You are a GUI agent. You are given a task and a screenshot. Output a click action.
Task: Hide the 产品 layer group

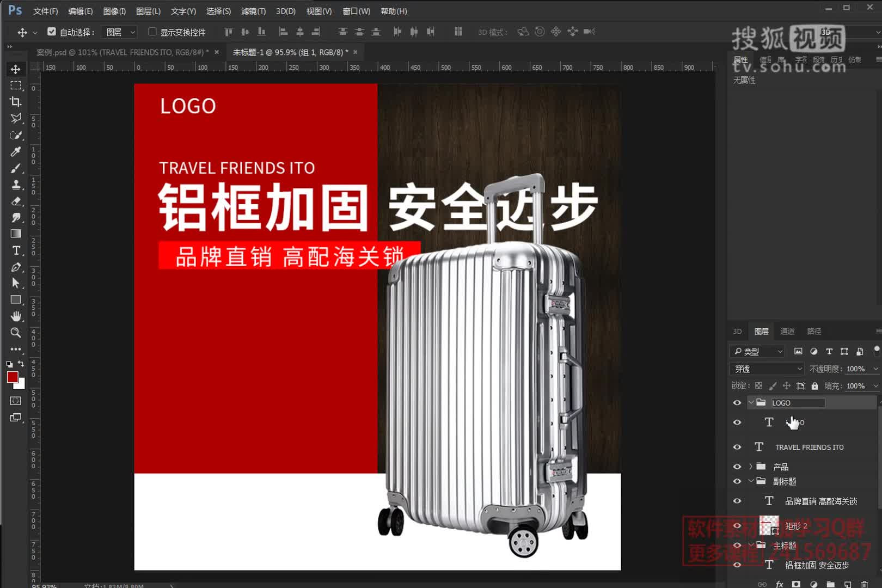point(737,466)
